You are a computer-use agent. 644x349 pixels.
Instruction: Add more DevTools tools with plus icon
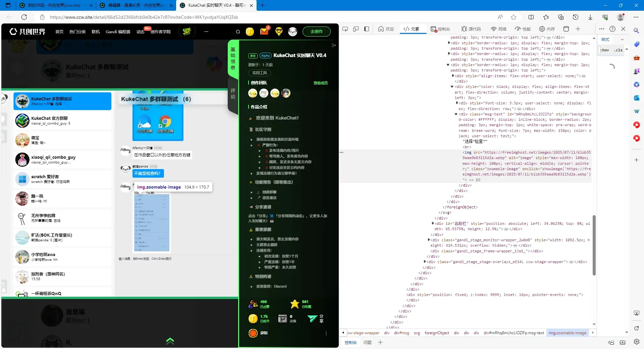click(x=578, y=29)
